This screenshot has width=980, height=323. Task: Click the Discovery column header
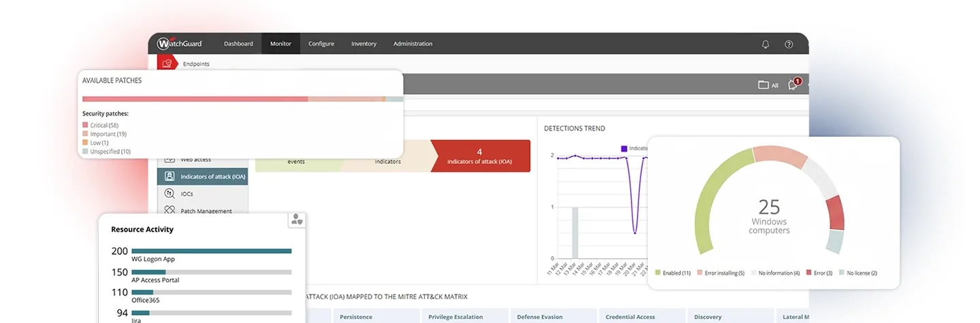730,316
